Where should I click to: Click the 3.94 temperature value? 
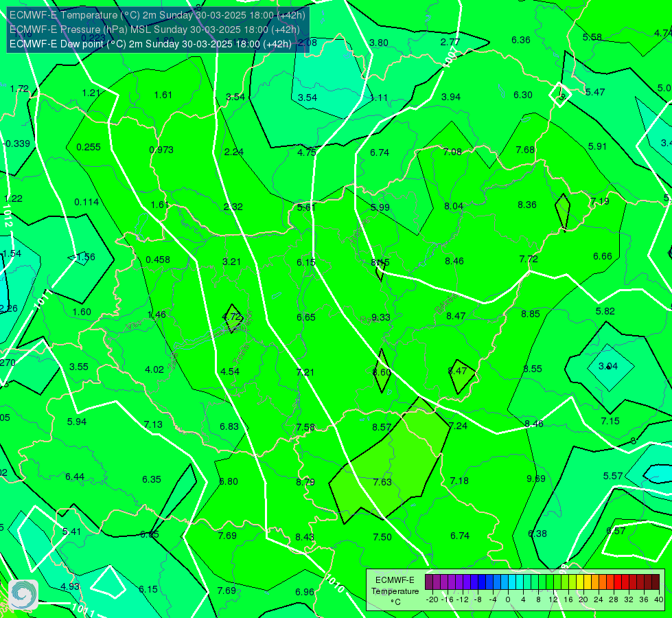[x=451, y=97]
